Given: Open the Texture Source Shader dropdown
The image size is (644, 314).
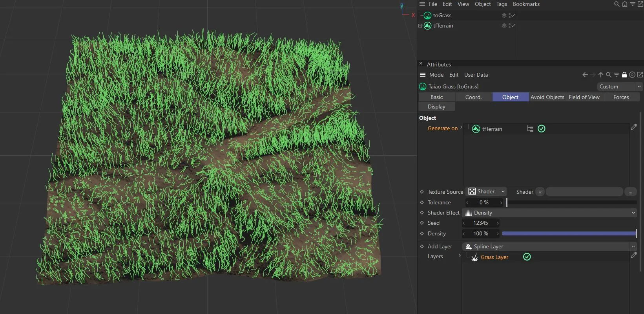Looking at the screenshot, I should 487,192.
